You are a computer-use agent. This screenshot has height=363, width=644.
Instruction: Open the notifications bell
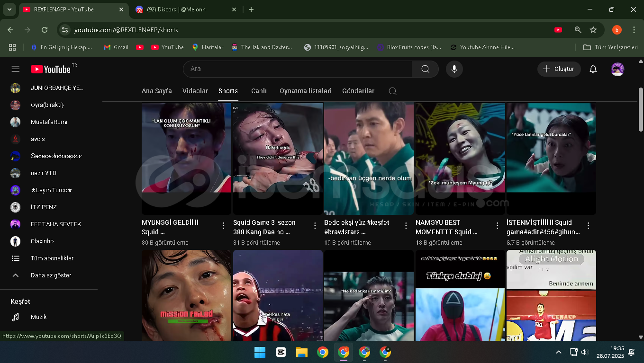[x=593, y=69]
